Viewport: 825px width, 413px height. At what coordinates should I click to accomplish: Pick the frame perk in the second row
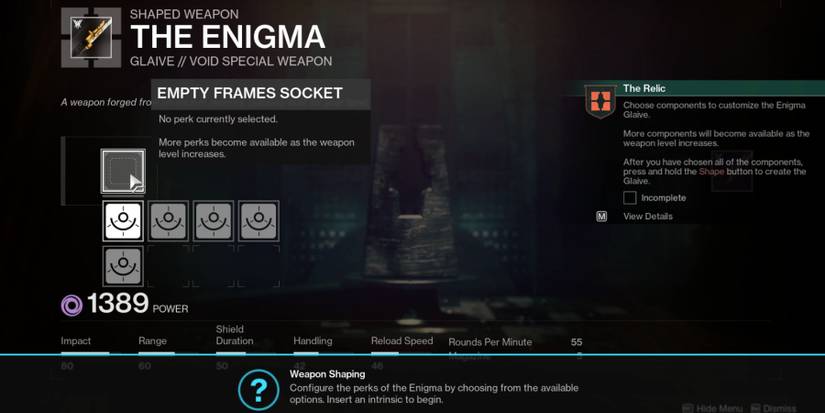click(123, 266)
